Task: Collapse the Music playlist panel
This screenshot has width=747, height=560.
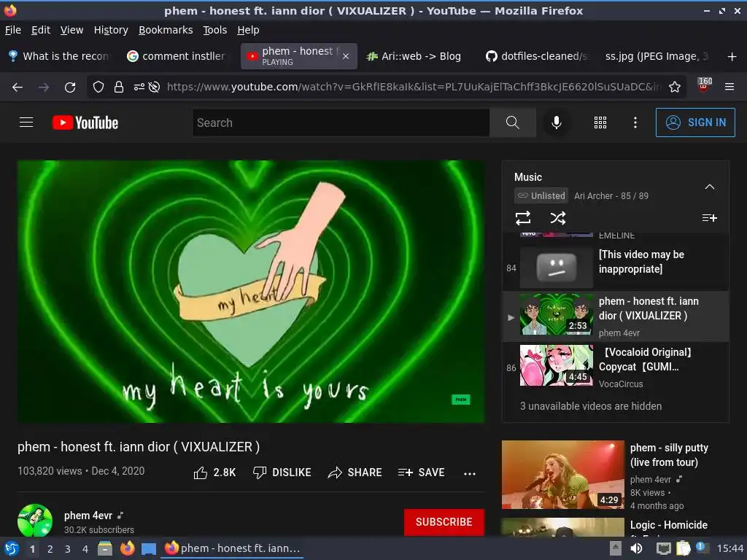Action: tap(709, 187)
